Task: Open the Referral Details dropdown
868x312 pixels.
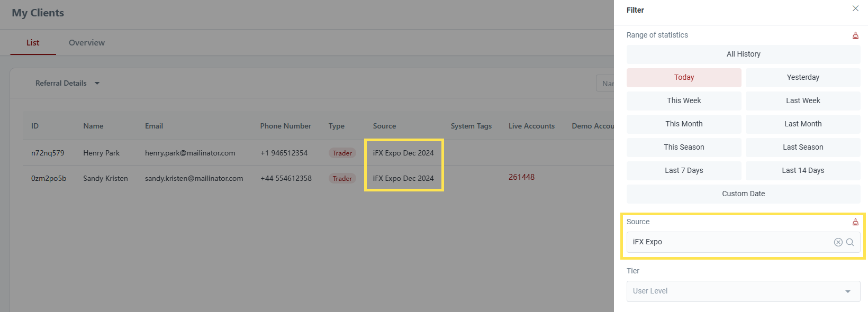Action: [67, 83]
